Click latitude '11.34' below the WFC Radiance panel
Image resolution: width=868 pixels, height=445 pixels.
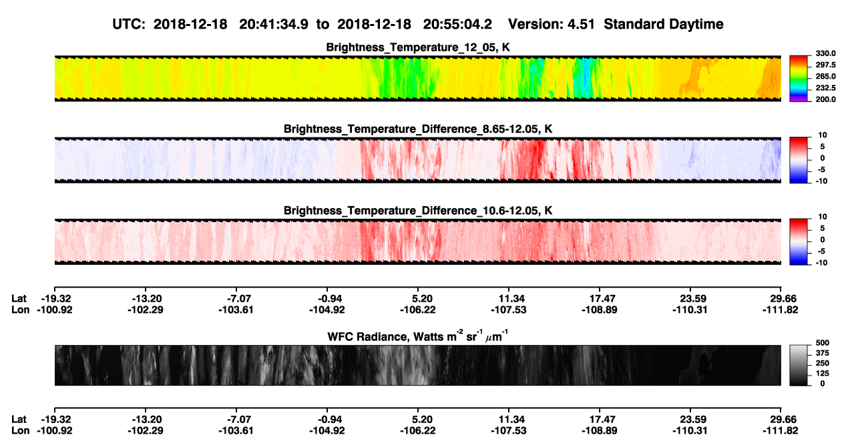(x=509, y=419)
